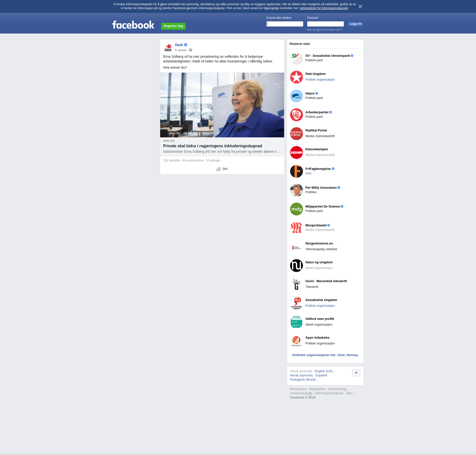Image resolution: width=476 pixels, height=455 pixels.
Task: Open the Arbeiderpartiet page name
Action: [317, 112]
